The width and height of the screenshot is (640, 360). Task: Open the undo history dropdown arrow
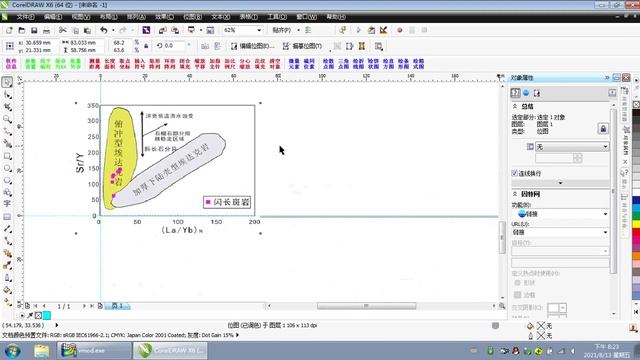(113, 30)
